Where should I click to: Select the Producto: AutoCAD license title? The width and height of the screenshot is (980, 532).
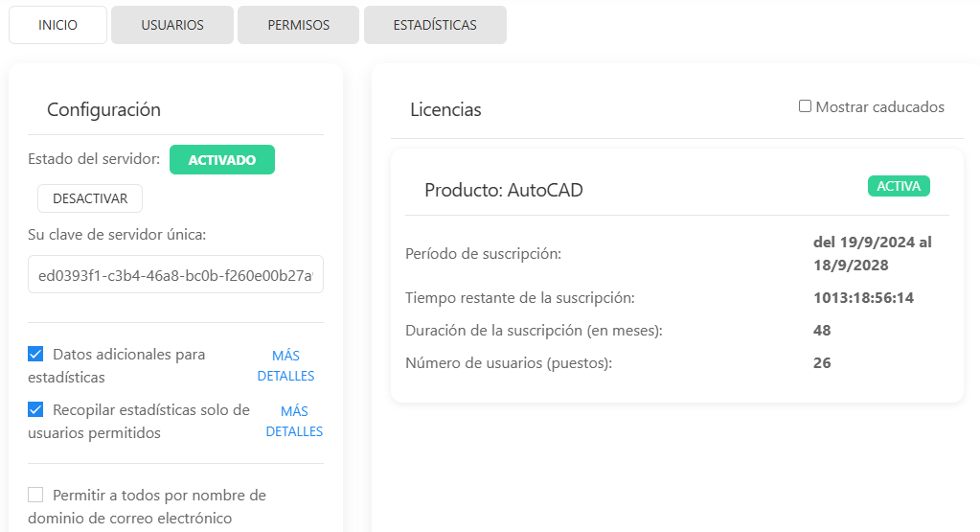click(504, 191)
